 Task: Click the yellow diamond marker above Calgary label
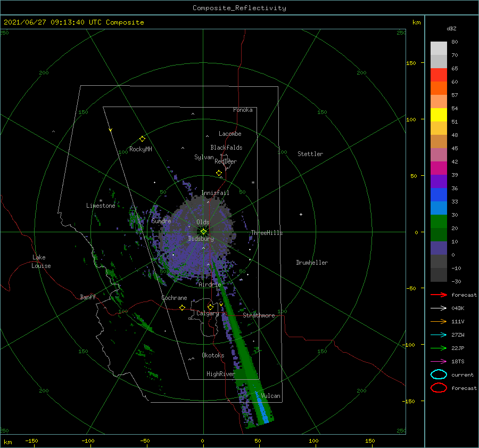(x=210, y=307)
